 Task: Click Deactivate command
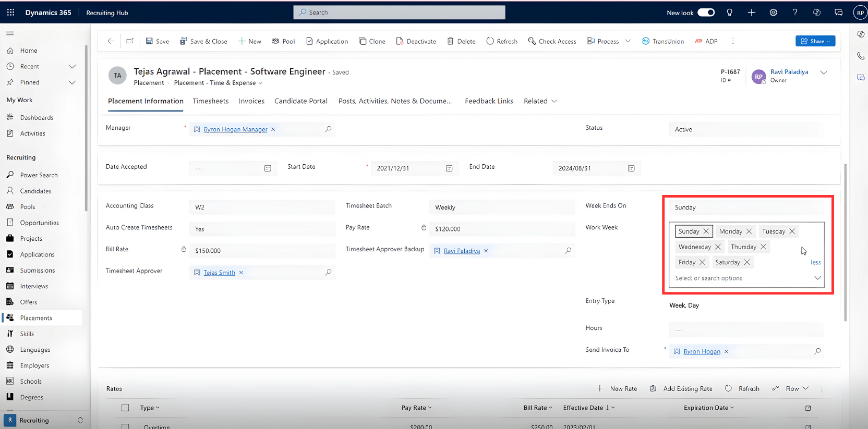[x=416, y=41]
